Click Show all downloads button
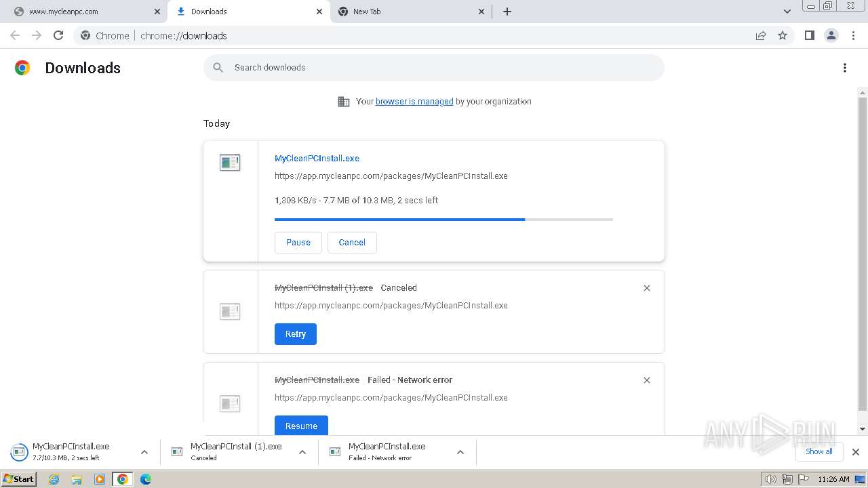This screenshot has height=488, width=868. point(818,451)
